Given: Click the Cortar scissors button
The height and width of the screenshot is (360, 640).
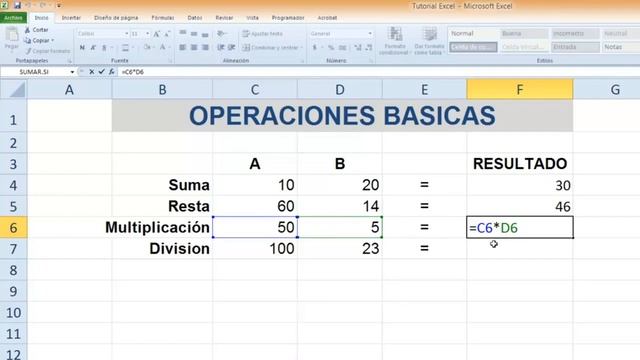Looking at the screenshot, I should click(x=36, y=30).
